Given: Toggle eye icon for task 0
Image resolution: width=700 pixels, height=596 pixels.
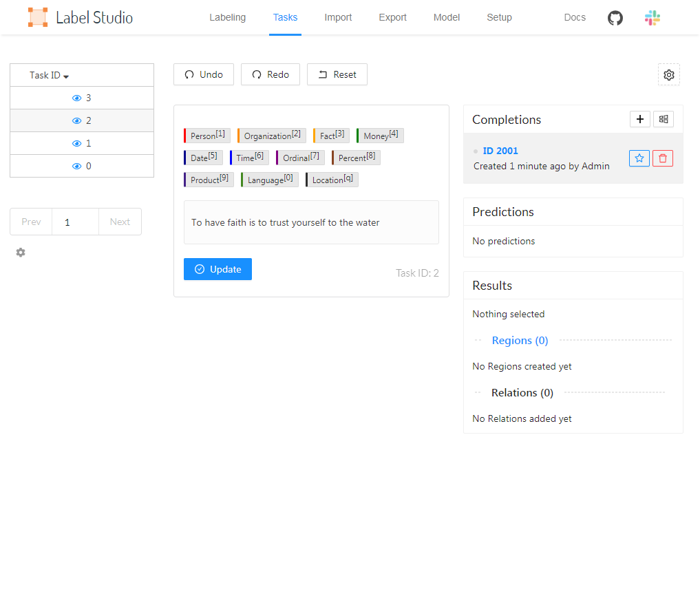Looking at the screenshot, I should [77, 166].
